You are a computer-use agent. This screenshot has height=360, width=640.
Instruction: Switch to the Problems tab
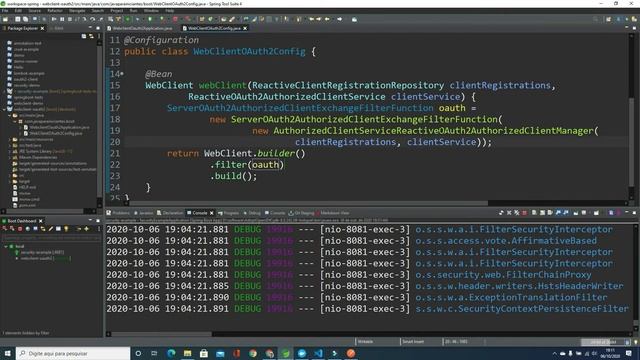[118, 213]
